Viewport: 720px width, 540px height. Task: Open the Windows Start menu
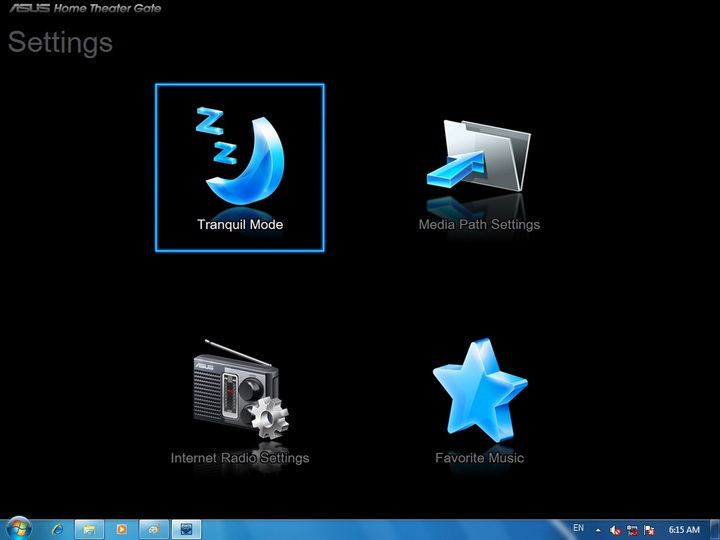(x=19, y=529)
